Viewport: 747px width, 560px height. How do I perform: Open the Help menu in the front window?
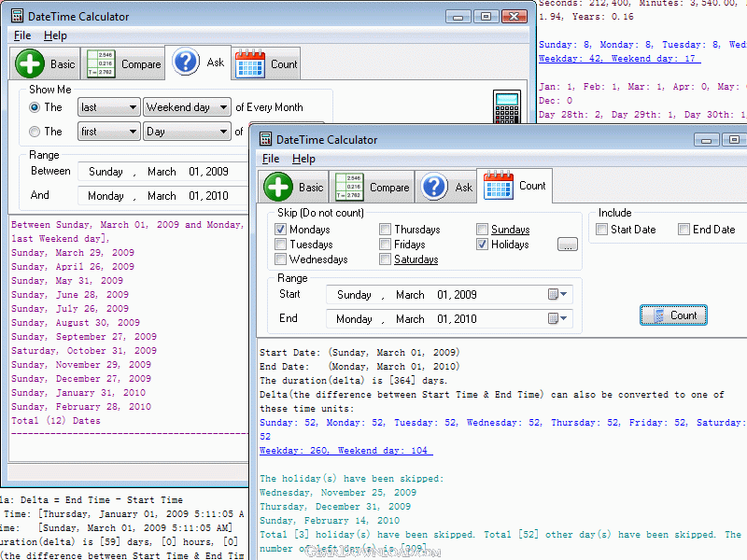tap(303, 159)
